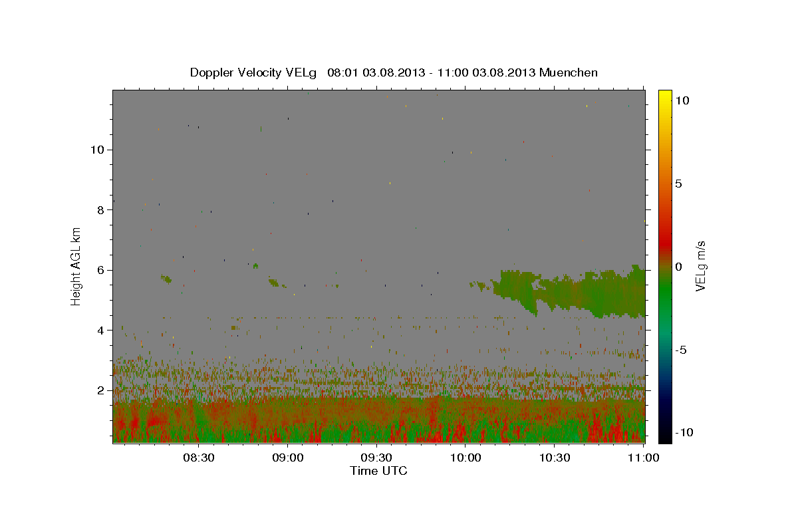
Task: Click the colorbar label '-5'
Action: coord(681,350)
